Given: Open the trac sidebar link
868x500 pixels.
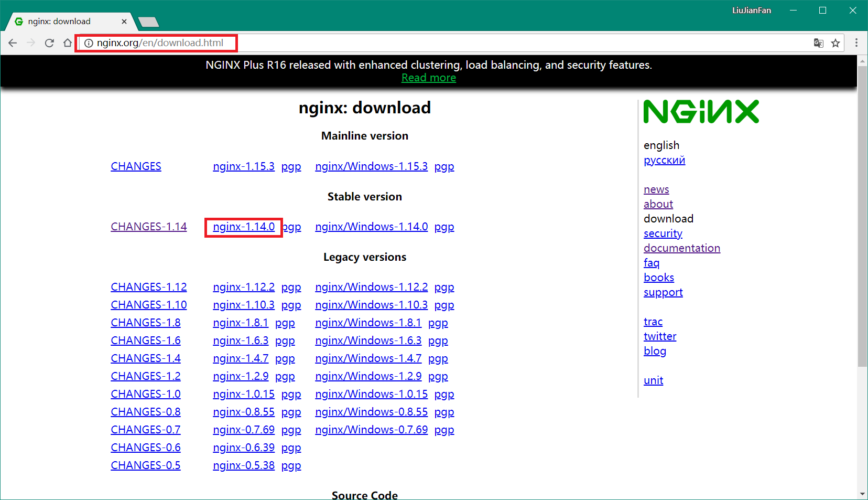Looking at the screenshot, I should tap(653, 322).
